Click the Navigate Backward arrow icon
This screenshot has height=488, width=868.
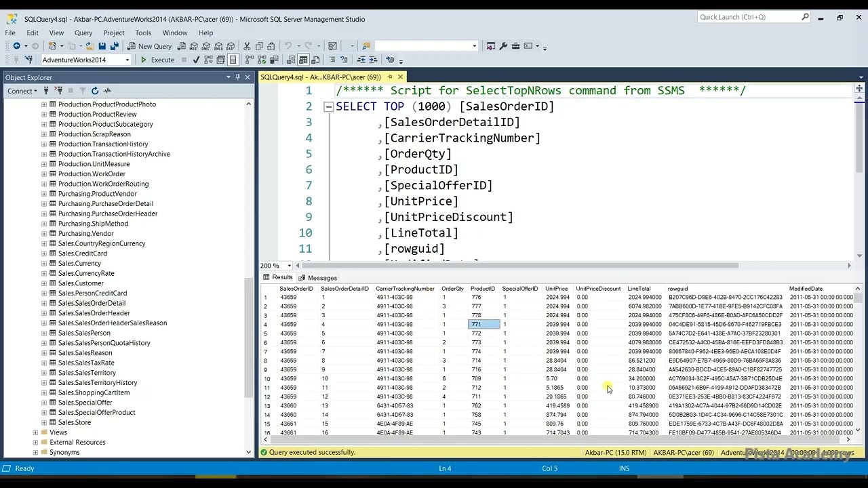pyautogui.click(x=16, y=46)
